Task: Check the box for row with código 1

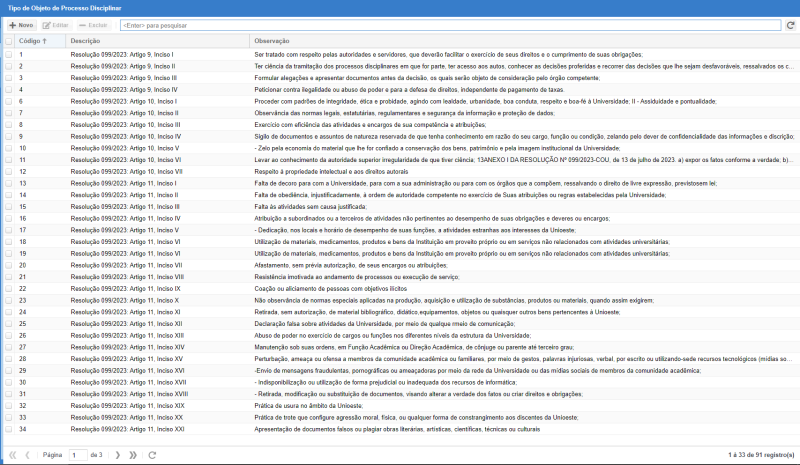Action: tap(9, 53)
